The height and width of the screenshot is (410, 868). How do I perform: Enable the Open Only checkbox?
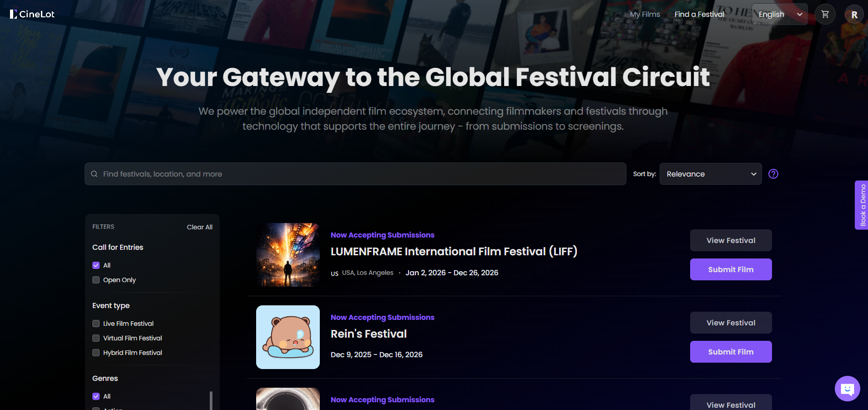tap(96, 280)
